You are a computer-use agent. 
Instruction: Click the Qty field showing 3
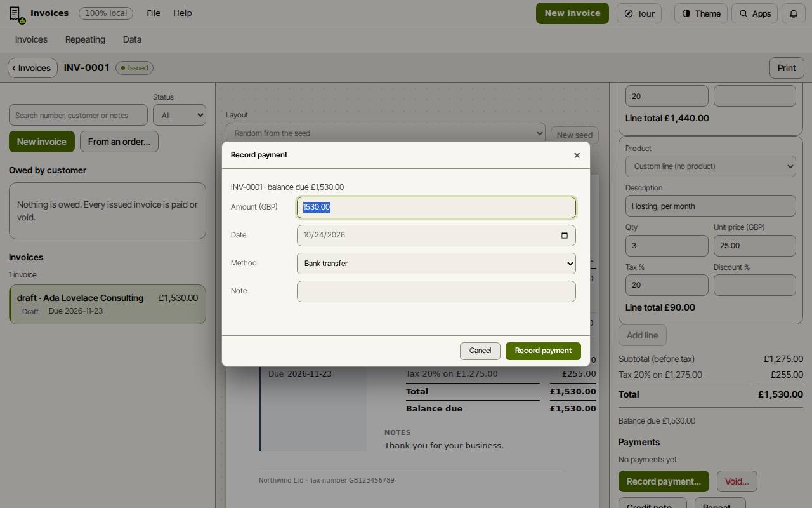coord(667,246)
